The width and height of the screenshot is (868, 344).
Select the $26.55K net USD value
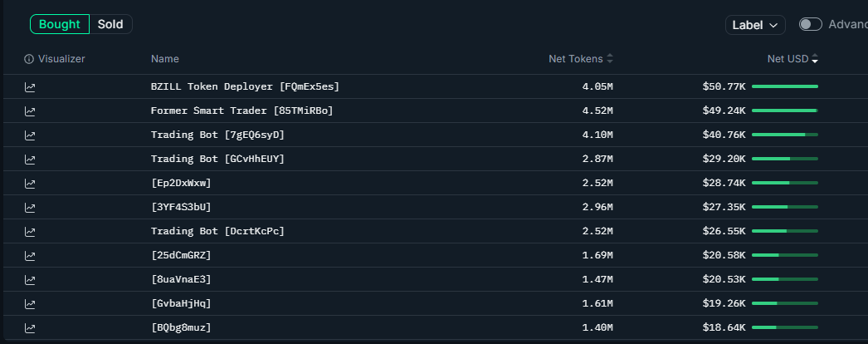(x=724, y=231)
